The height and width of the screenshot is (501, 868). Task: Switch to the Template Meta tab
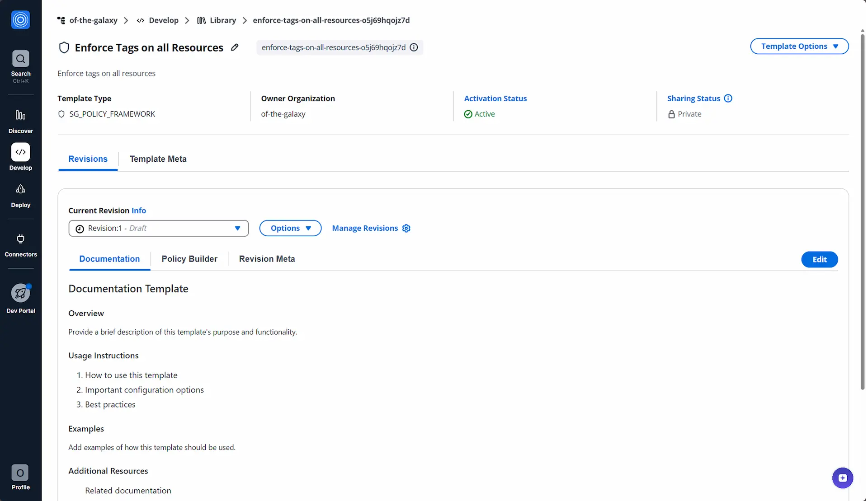[x=158, y=159]
